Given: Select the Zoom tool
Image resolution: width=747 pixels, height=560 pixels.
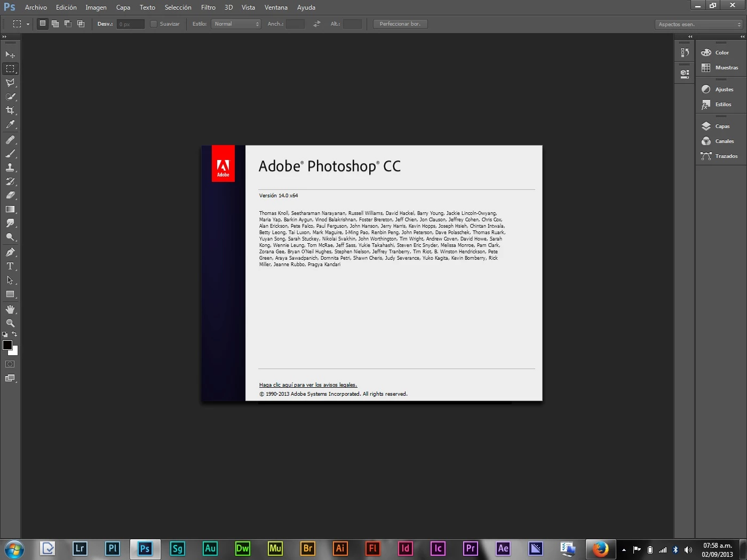Looking at the screenshot, I should click(10, 323).
